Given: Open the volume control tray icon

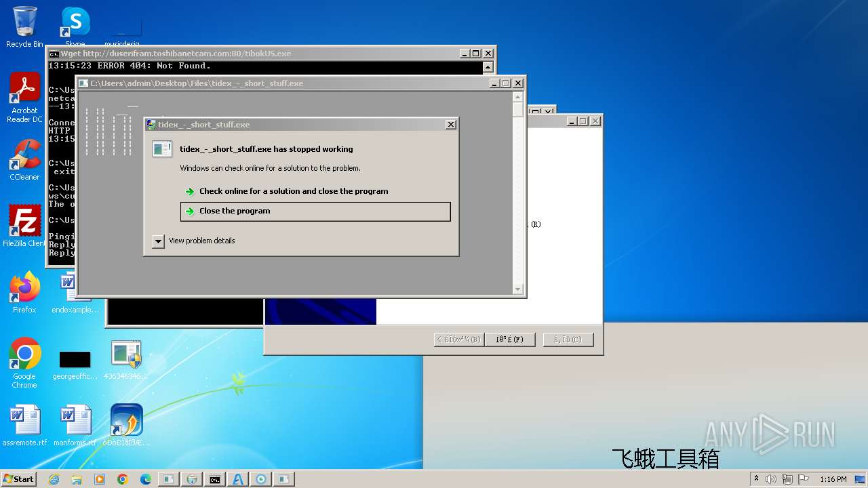Looking at the screenshot, I should [771, 479].
